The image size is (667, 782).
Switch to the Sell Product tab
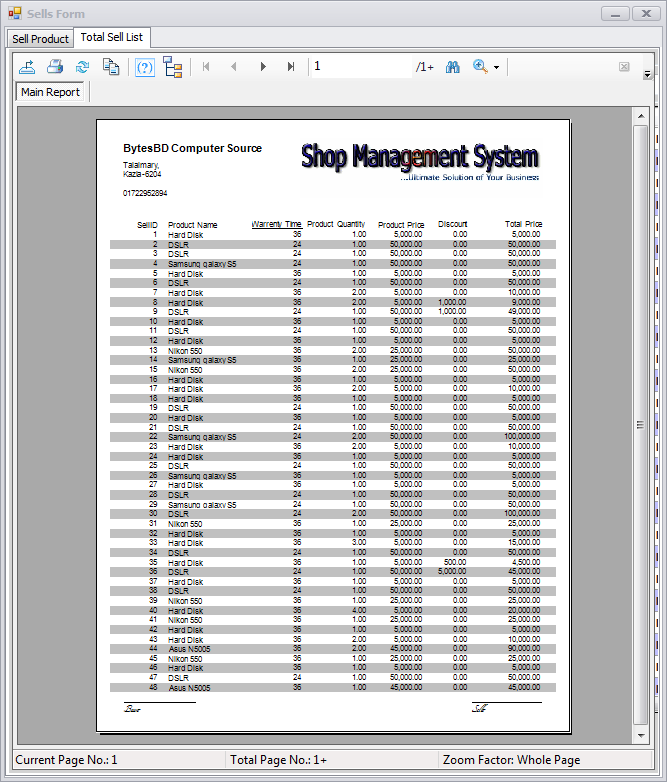[40, 39]
